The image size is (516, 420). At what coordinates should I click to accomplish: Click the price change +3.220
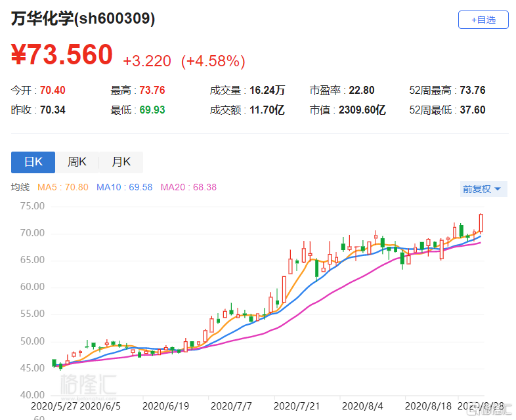click(x=147, y=61)
